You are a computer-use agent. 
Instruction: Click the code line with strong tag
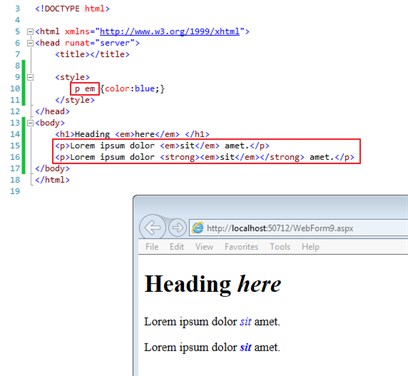[205, 157]
